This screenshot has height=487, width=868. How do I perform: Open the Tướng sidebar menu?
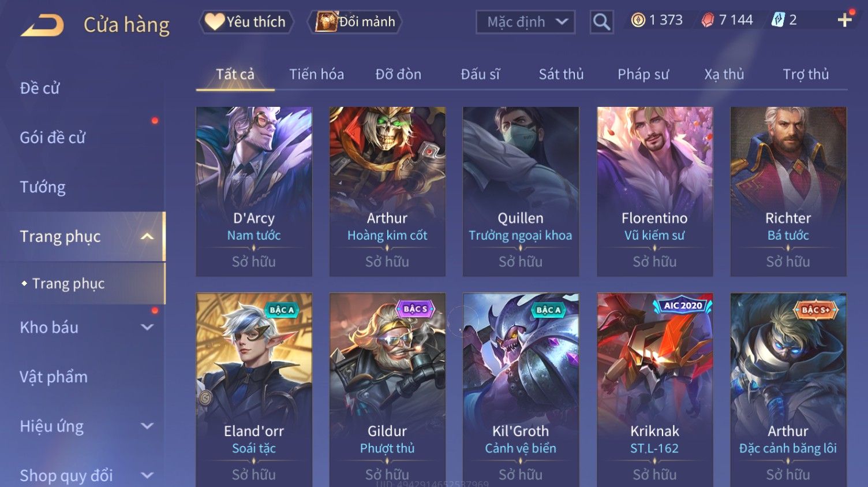point(43,187)
